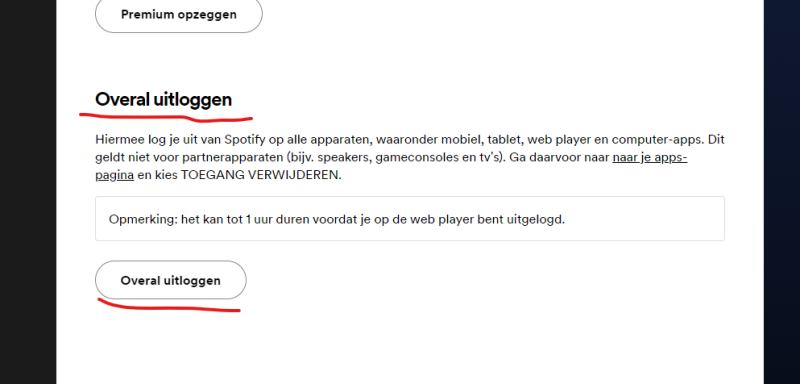Image resolution: width=800 pixels, height=384 pixels.
Task: Click the red underline below the heading
Action: point(166,118)
